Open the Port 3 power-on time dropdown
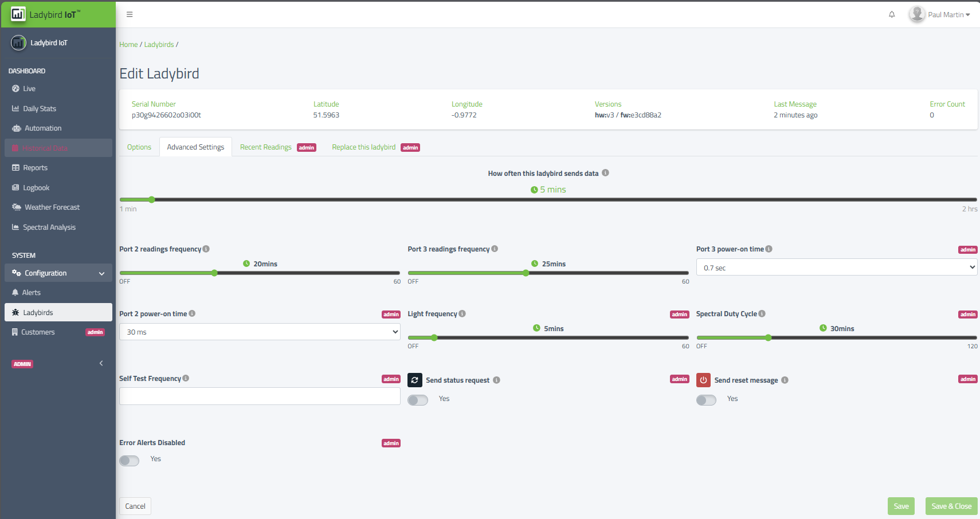Image resolution: width=980 pixels, height=519 pixels. [836, 268]
